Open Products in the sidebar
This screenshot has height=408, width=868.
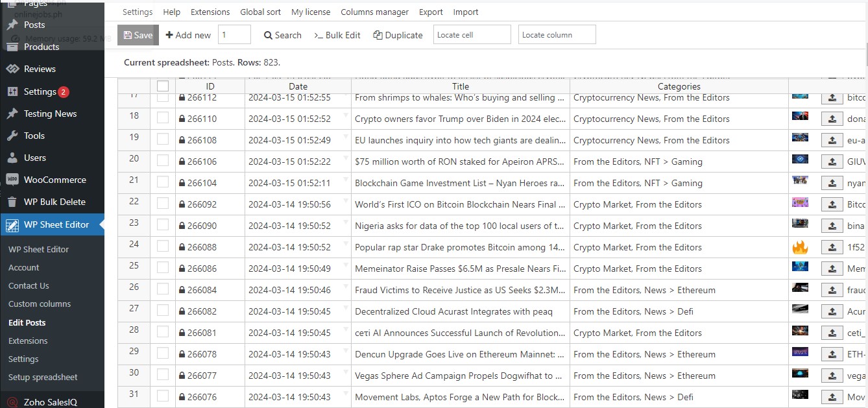tap(42, 47)
